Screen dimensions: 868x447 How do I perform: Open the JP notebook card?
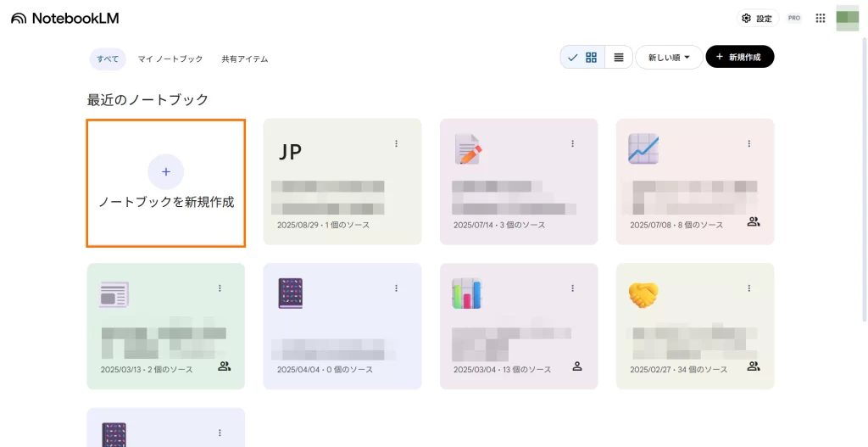coord(342,182)
